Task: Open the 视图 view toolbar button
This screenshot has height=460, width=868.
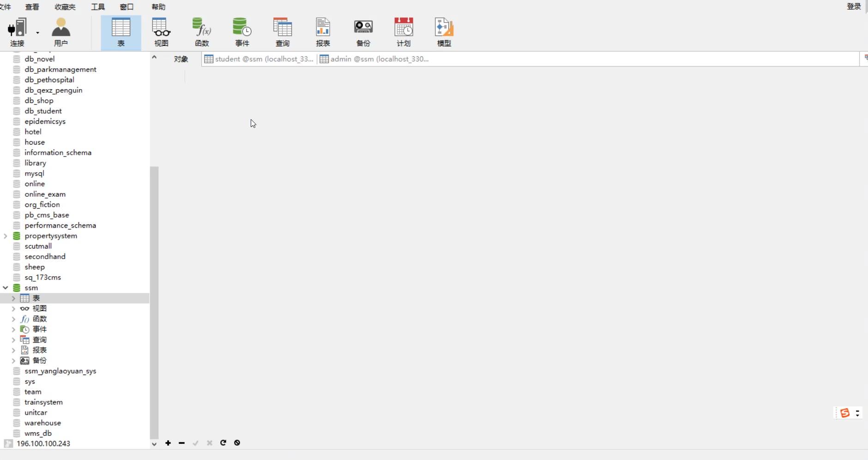Action: tap(161, 32)
